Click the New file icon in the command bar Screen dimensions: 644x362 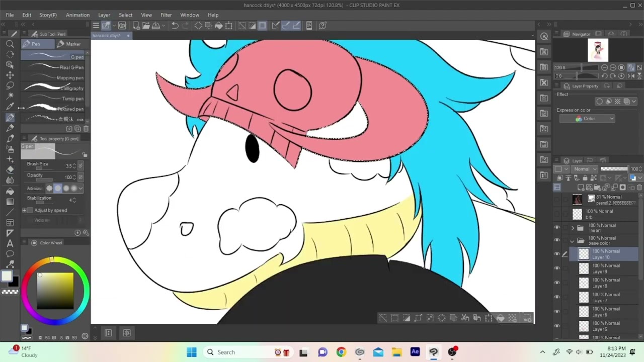pos(136,26)
